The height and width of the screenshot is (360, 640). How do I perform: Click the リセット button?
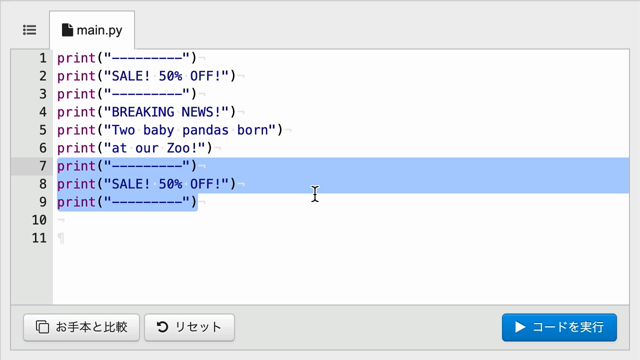[x=189, y=327]
